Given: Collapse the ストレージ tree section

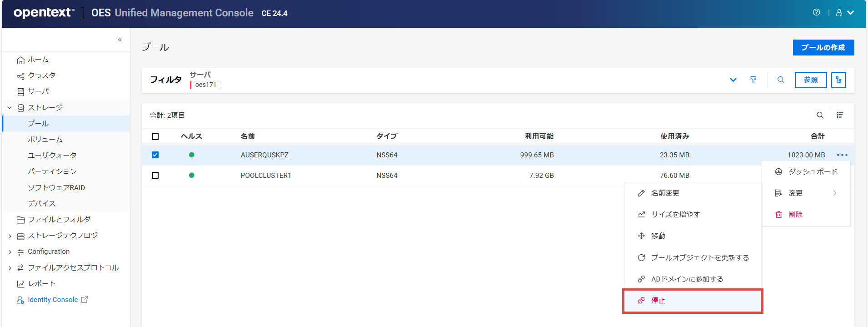Looking at the screenshot, I should 10,108.
